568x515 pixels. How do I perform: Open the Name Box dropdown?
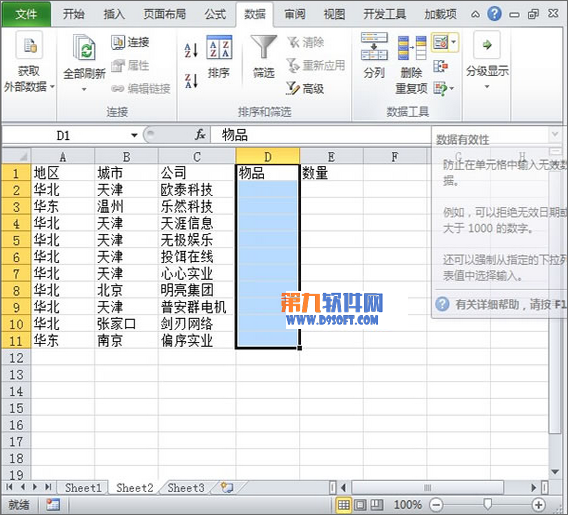point(134,135)
